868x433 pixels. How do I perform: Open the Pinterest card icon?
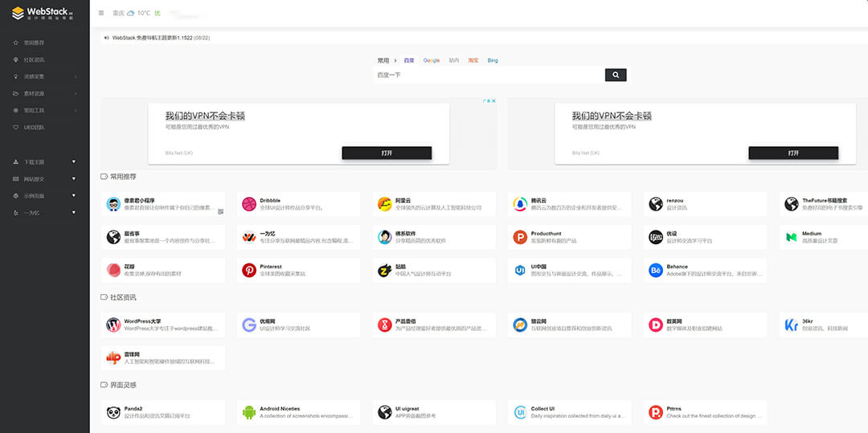[249, 271]
